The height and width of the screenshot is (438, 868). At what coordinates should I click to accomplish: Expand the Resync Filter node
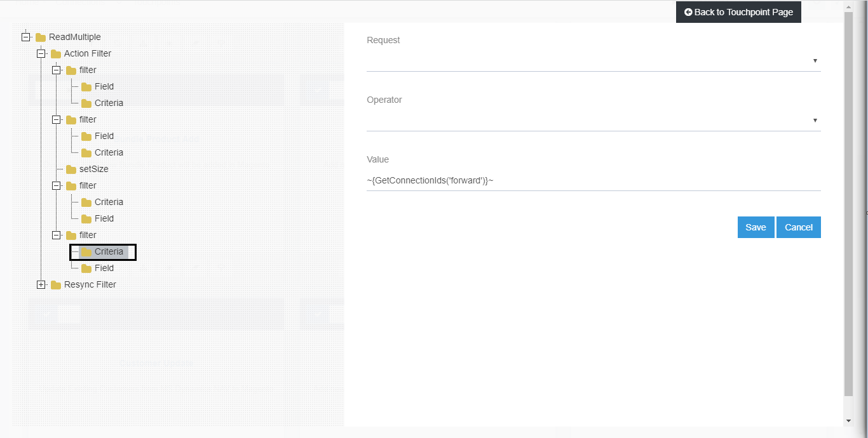pos(41,284)
